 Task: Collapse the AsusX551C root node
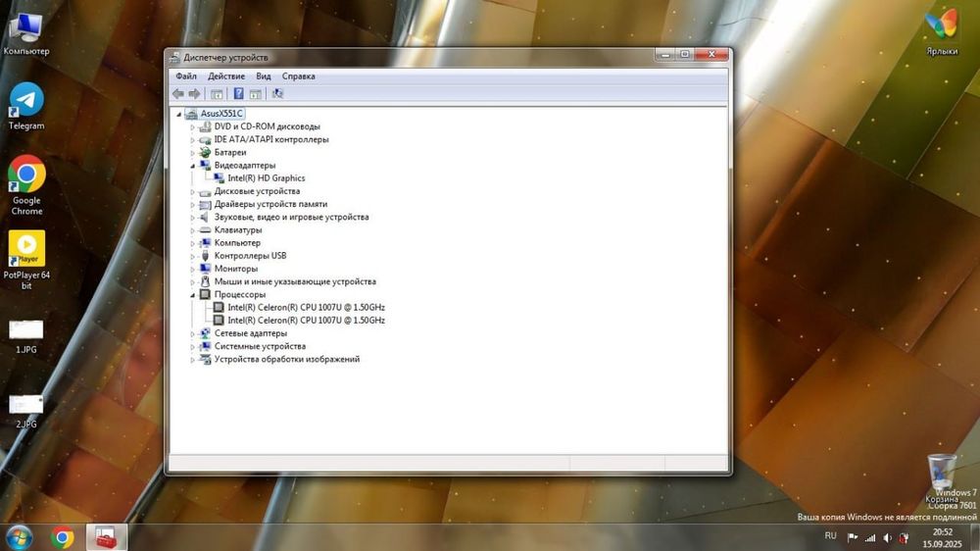click(179, 115)
